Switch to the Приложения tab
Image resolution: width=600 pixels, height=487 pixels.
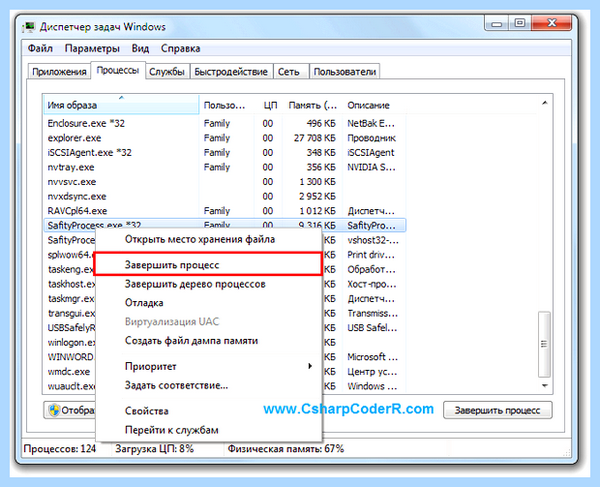point(59,72)
